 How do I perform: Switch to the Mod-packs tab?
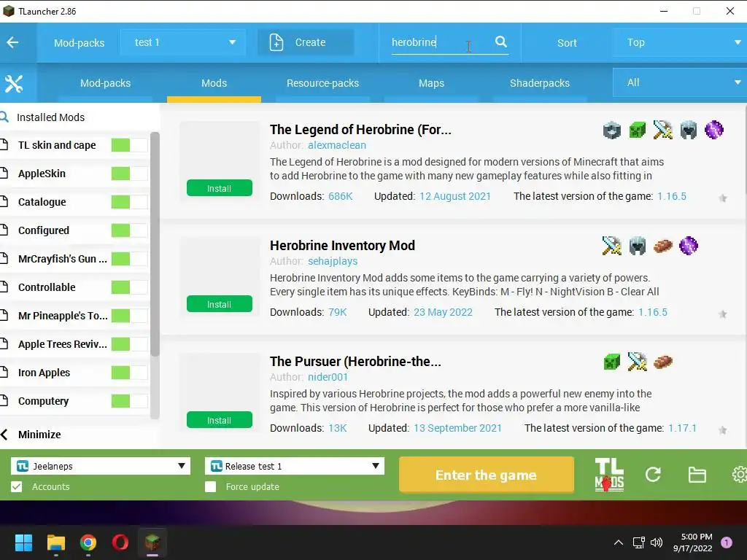coord(105,83)
